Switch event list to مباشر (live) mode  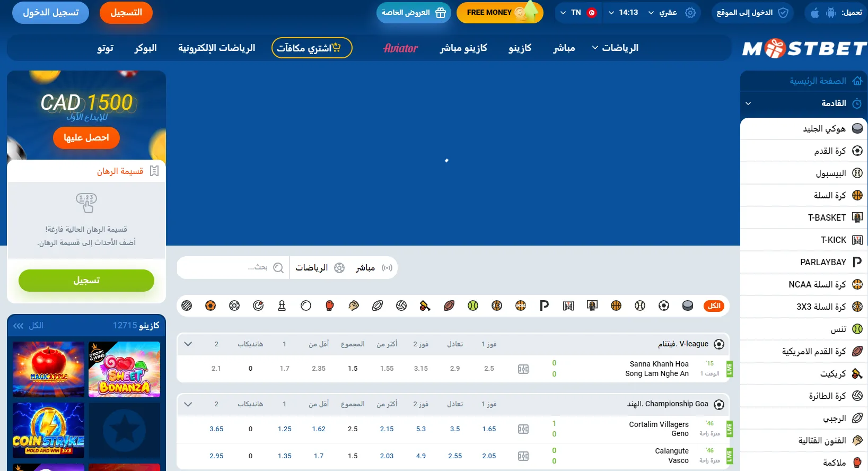point(372,268)
